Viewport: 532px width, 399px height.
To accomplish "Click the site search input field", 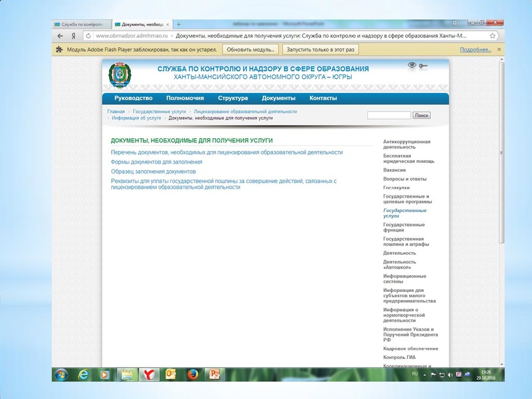I will 388,115.
